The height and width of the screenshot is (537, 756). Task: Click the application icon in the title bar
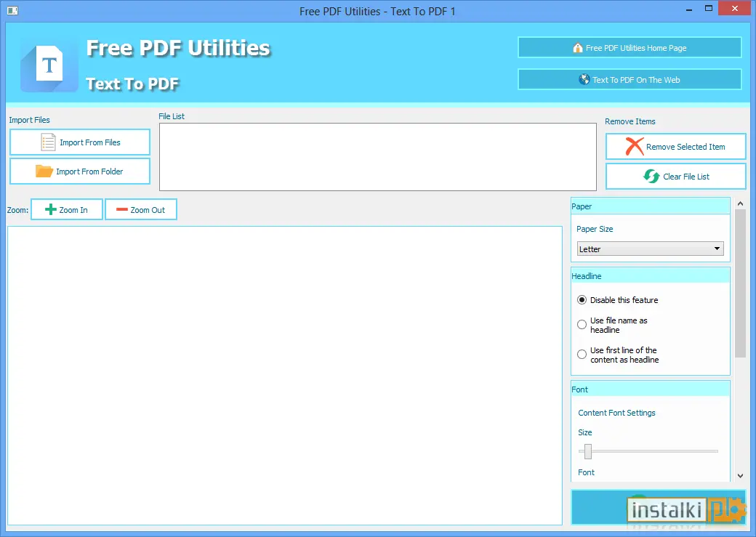pyautogui.click(x=12, y=11)
